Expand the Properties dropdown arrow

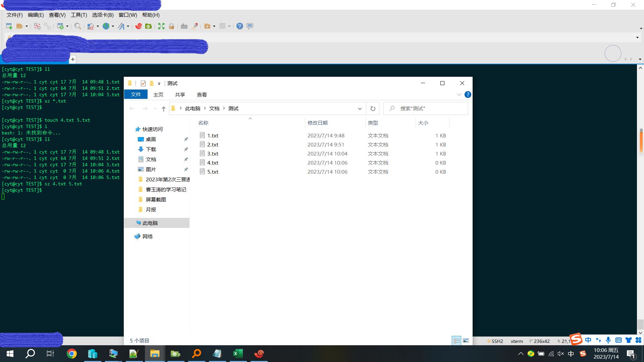tap(67, 26)
